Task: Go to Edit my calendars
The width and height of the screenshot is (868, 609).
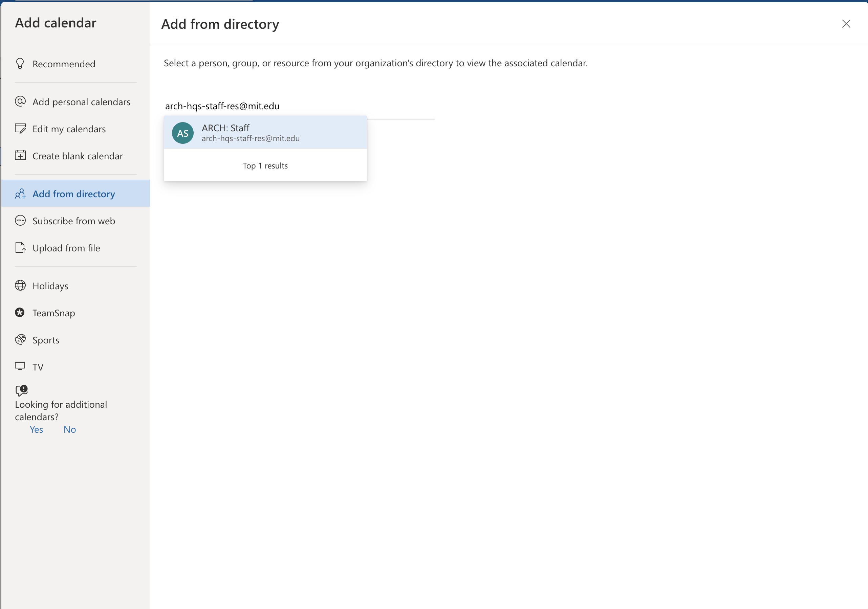Action: [x=75, y=129]
